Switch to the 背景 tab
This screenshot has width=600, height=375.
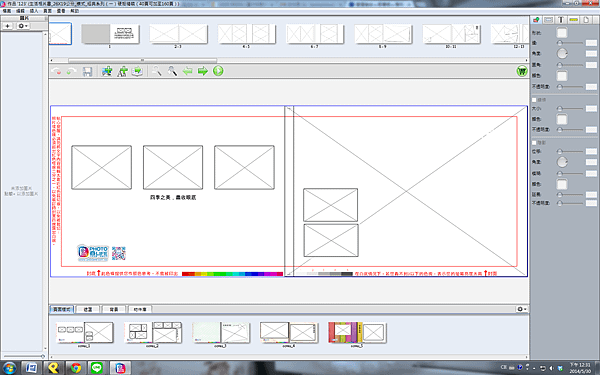click(x=114, y=309)
